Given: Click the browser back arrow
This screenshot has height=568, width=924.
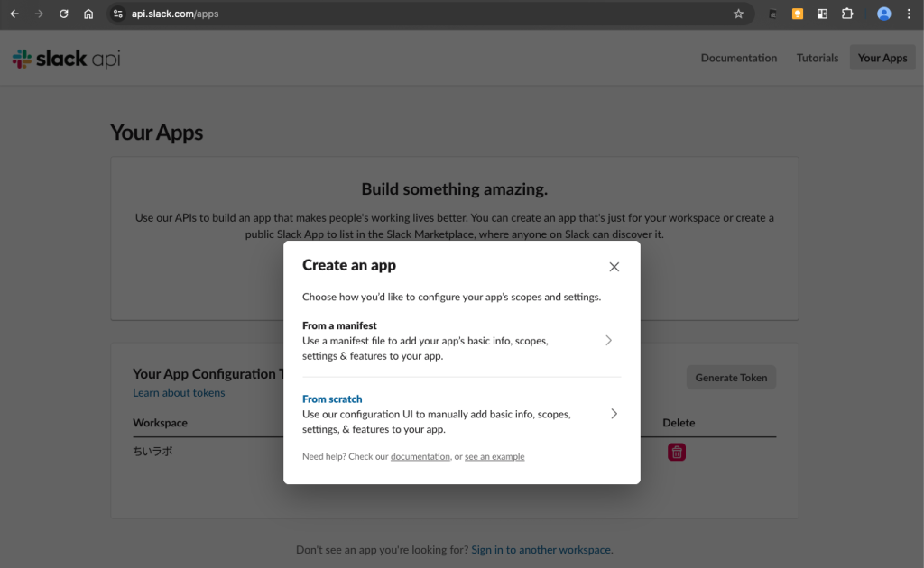Looking at the screenshot, I should pyautogui.click(x=14, y=14).
